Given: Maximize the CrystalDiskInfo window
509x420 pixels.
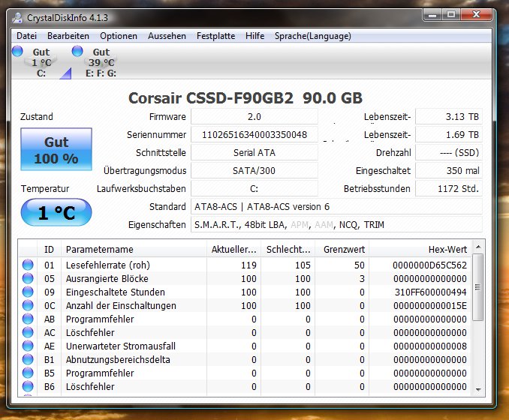Looking at the screenshot, I should click(451, 15).
